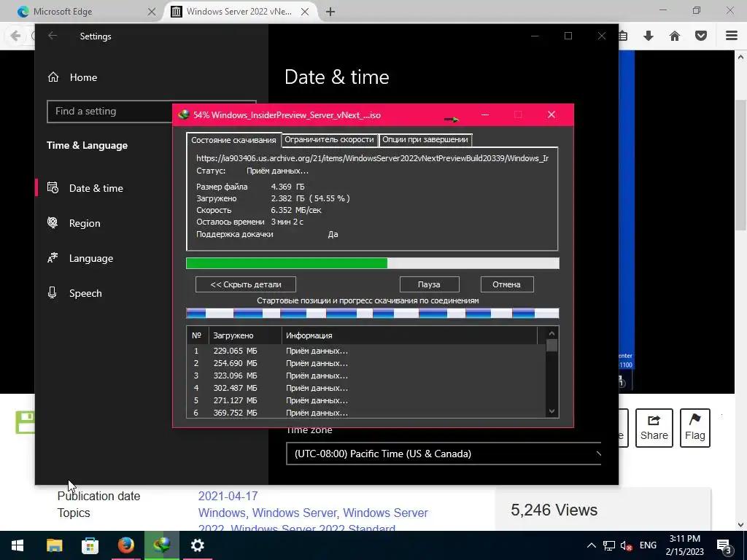Viewport: 747px width, 560px height.
Task: Click the Pocket icon in browser toolbar
Action: [701, 36]
